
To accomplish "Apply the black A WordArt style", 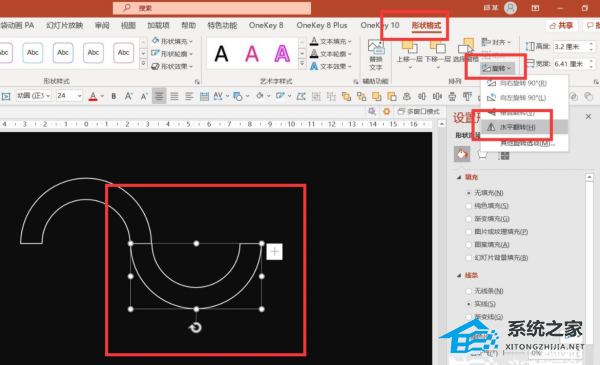I will [222, 54].
